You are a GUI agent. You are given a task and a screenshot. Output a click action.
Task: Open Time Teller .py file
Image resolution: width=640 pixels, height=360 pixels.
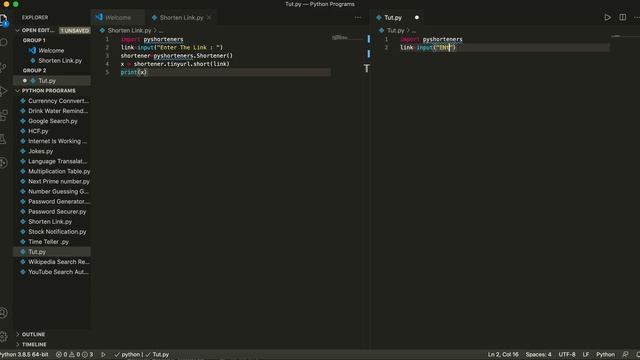[x=52, y=242]
